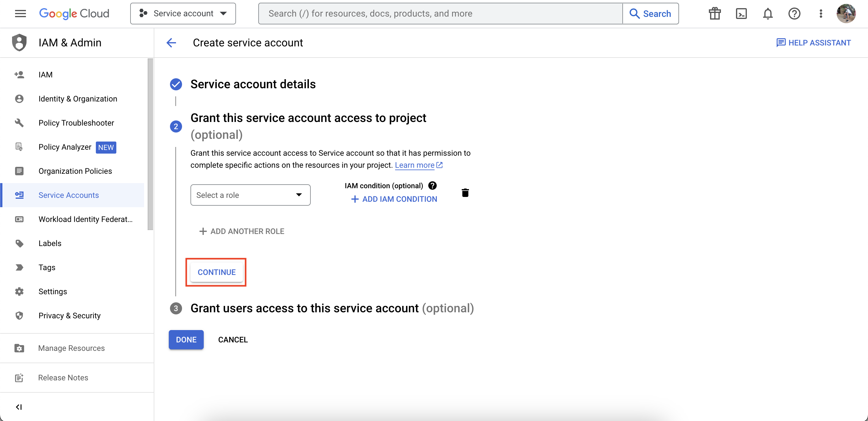This screenshot has height=421, width=868.
Task: Click the Workload Identity Federation card icon
Action: (x=19, y=219)
